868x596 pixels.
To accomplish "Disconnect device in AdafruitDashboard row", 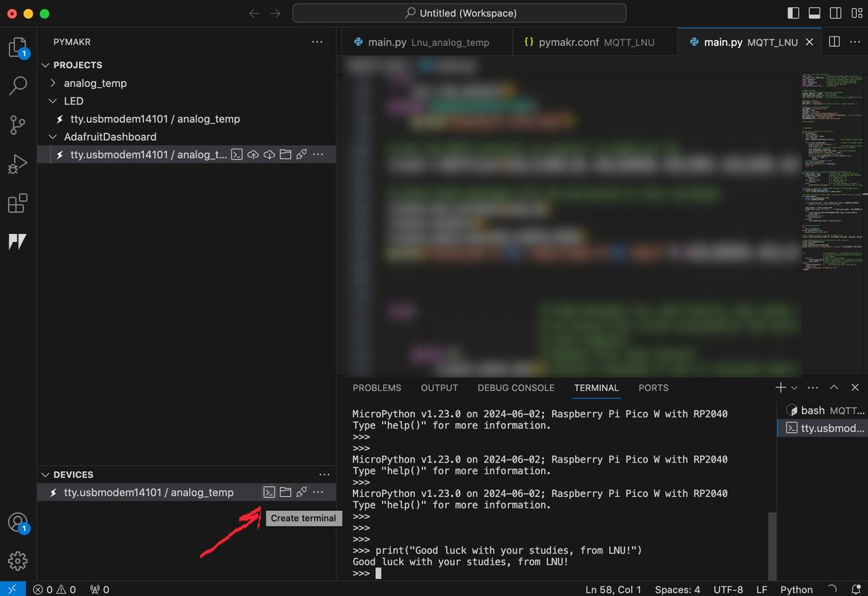I will pyautogui.click(x=301, y=154).
